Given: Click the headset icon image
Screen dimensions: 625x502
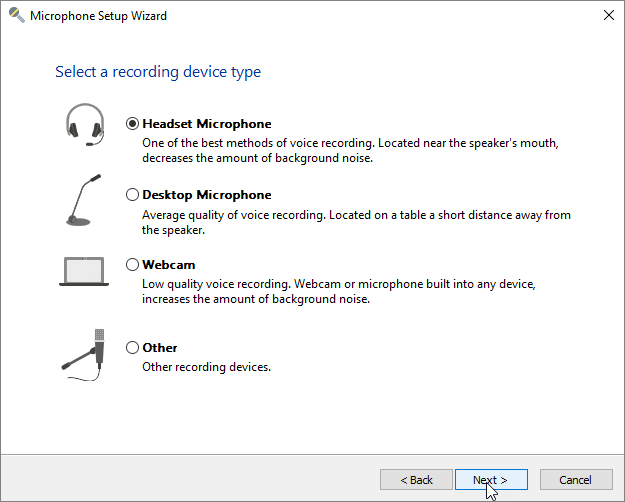Looking at the screenshot, I should coord(85,125).
